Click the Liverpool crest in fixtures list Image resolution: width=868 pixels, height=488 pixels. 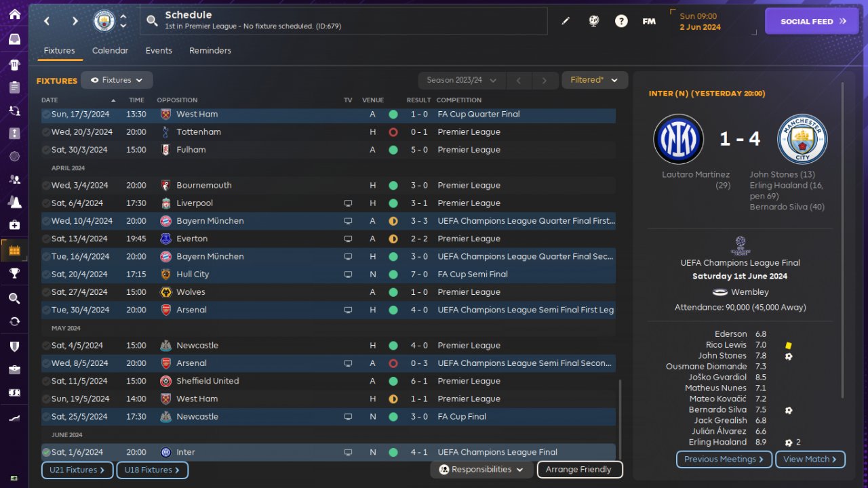click(165, 203)
